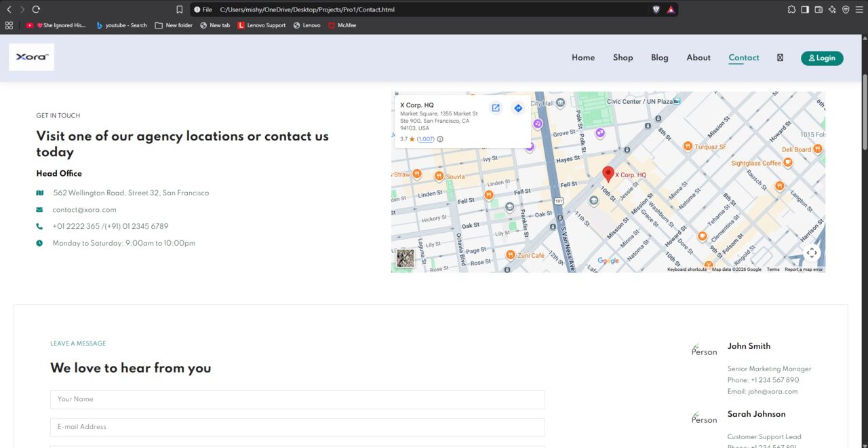The width and height of the screenshot is (868, 448).
Task: Click the rating info icon by reviews
Action: tap(440, 139)
